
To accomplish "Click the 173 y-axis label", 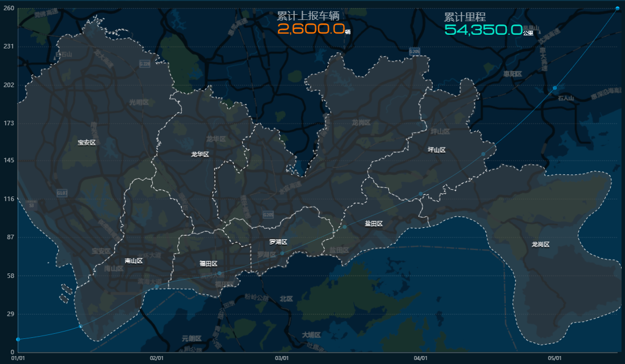I will pyautogui.click(x=9, y=123).
